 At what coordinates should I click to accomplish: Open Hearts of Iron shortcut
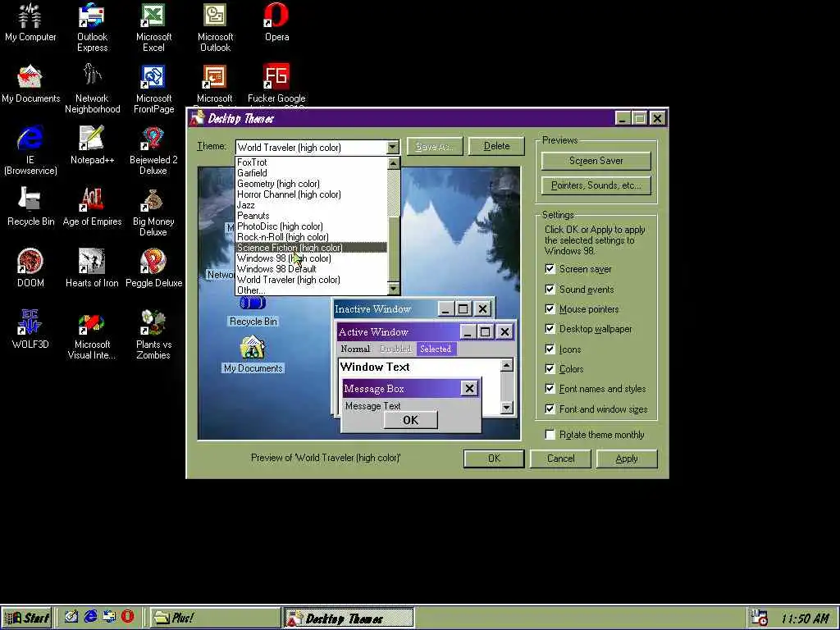92,268
